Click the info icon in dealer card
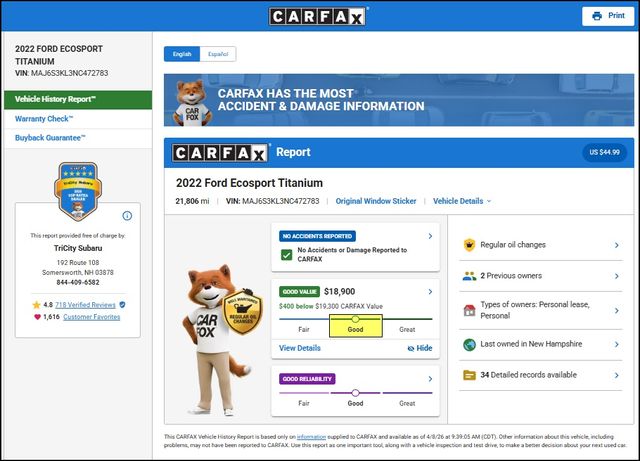 [x=127, y=215]
